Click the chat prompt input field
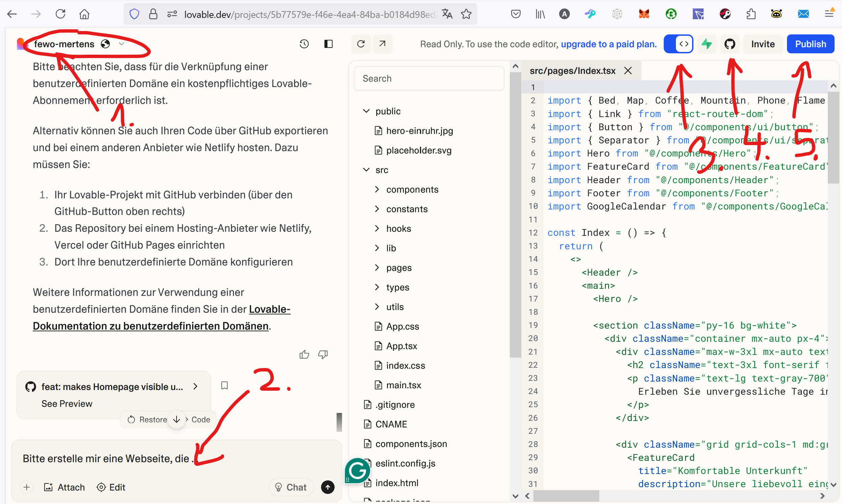Image resolution: width=842 pixels, height=504 pixels. point(176,458)
